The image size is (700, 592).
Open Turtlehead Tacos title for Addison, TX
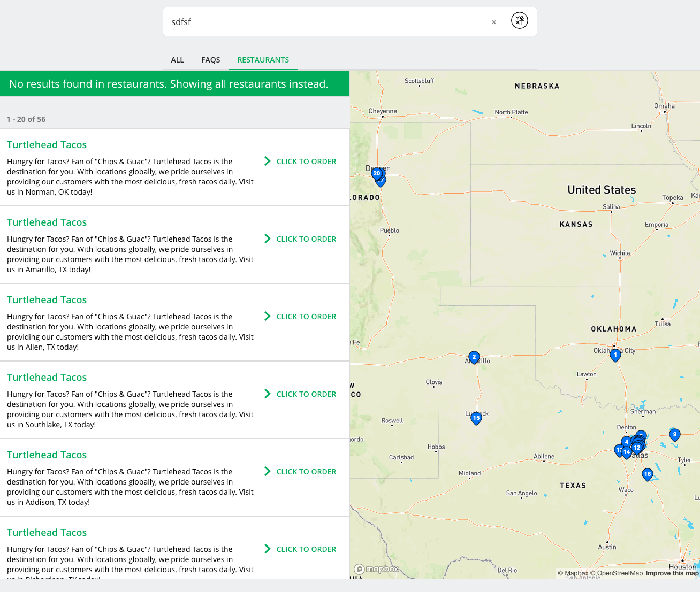coord(47,455)
